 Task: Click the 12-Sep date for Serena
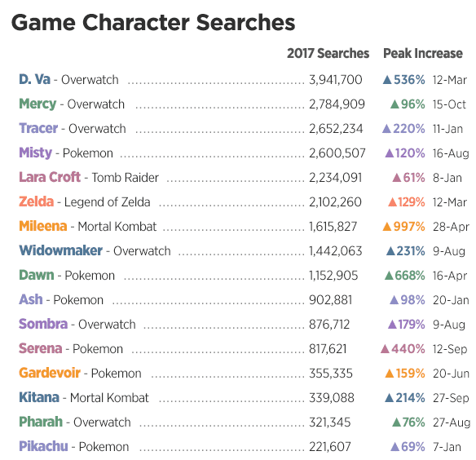pyautogui.click(x=450, y=349)
